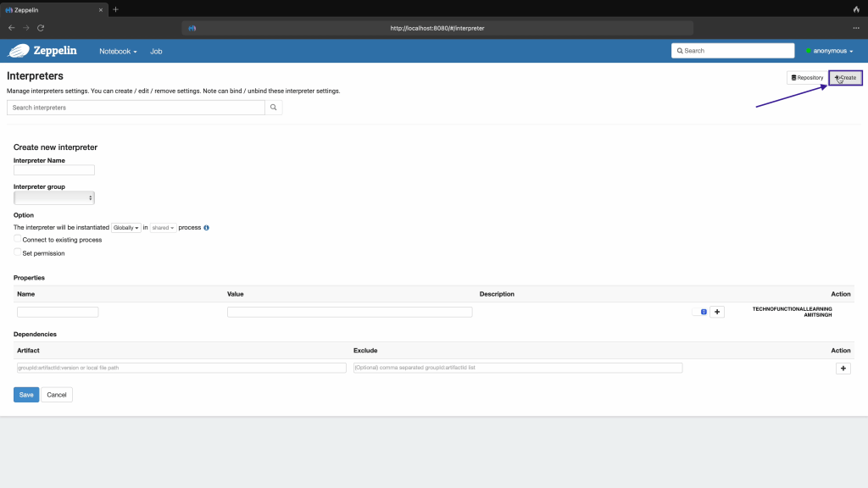This screenshot has height=488, width=868.
Task: Click the info icon beside process
Action: point(207,228)
